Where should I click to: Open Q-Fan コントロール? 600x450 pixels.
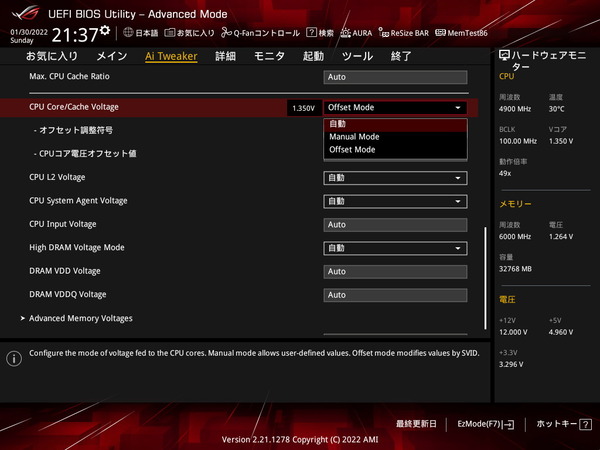pyautogui.click(x=259, y=33)
